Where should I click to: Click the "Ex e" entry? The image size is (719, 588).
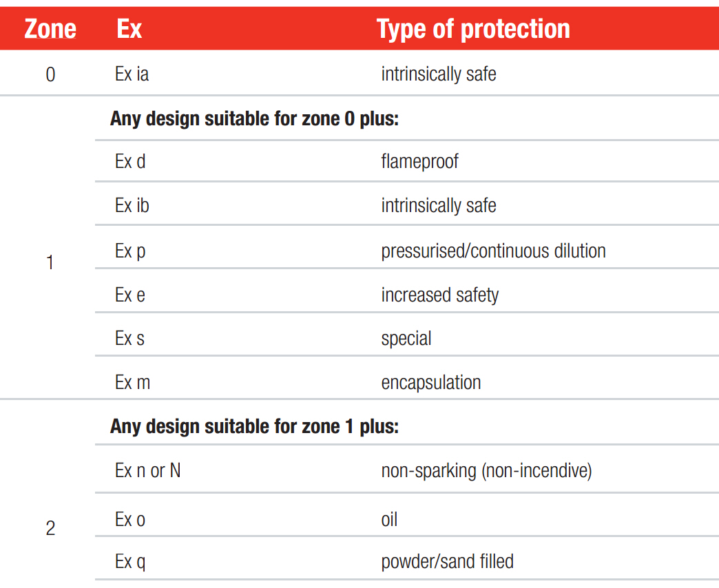point(130,295)
